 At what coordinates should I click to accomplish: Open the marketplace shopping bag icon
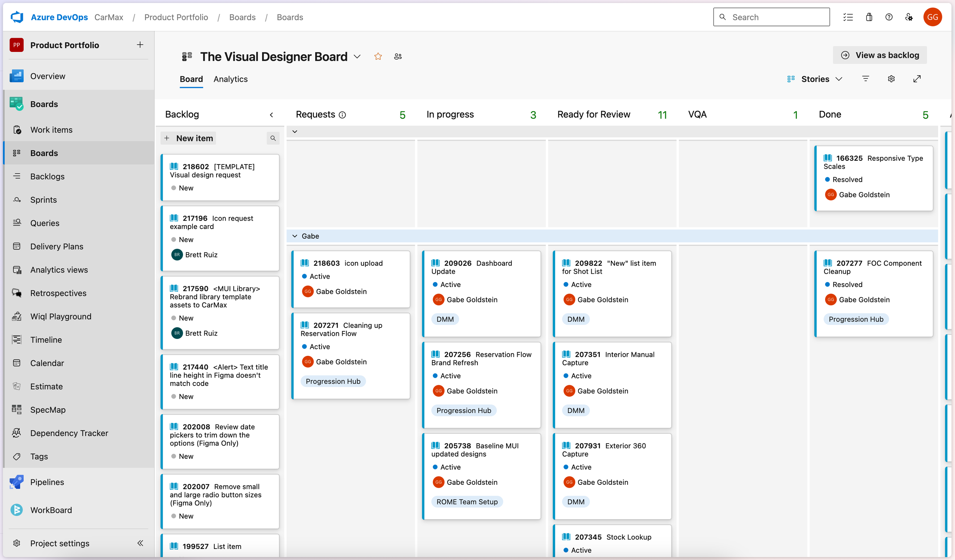(869, 17)
